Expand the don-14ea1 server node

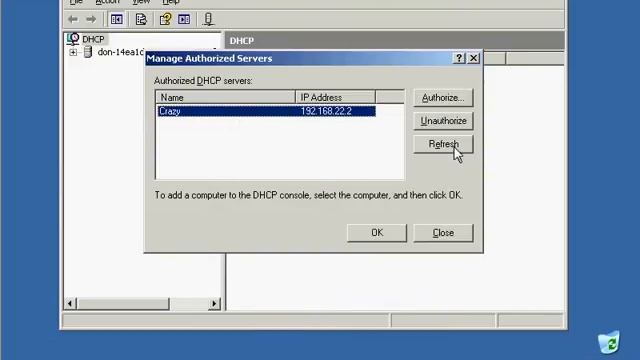pyautogui.click(x=73, y=52)
